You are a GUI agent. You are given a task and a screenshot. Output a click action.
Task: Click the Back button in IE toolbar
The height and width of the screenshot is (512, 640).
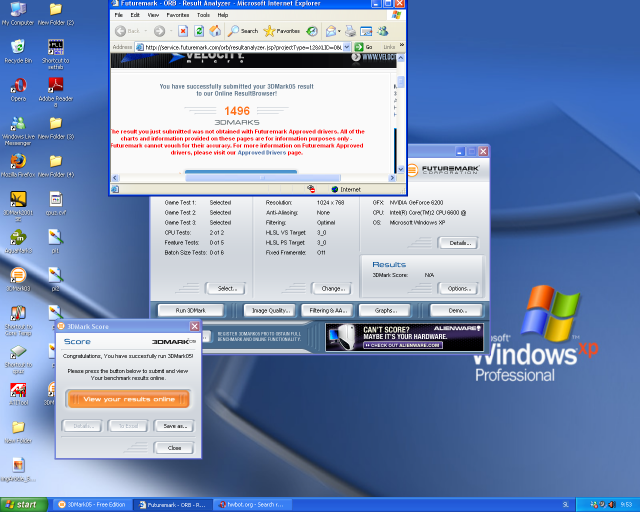coord(128,31)
